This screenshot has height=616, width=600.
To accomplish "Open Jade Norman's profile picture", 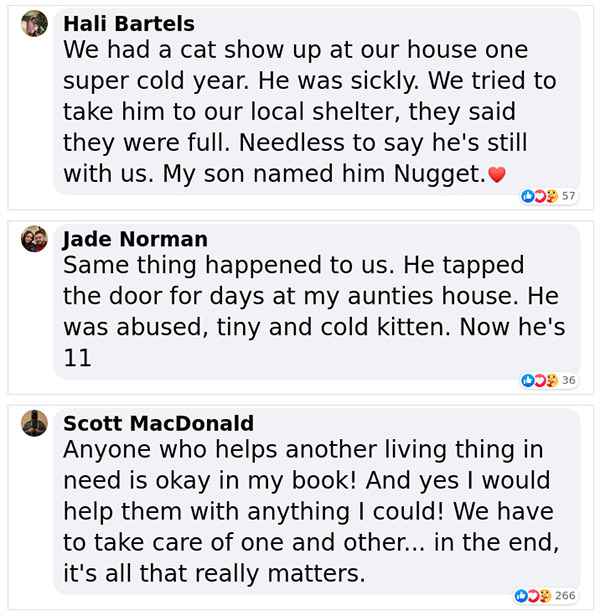I will [x=34, y=238].
